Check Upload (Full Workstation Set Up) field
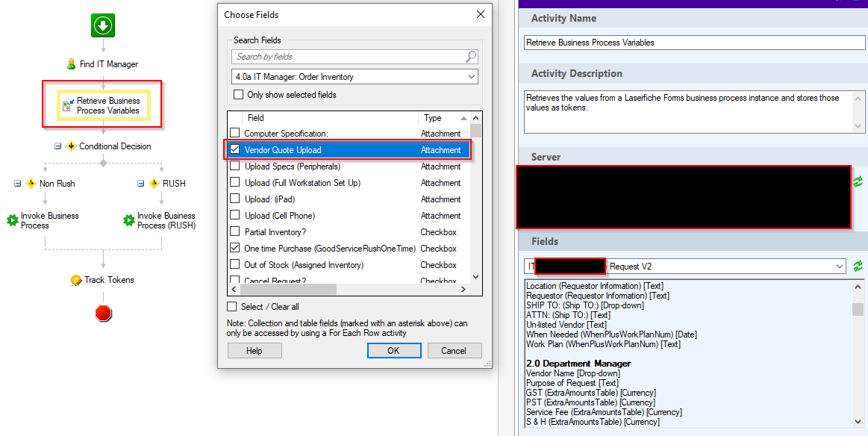This screenshot has height=436, width=868. pyautogui.click(x=234, y=183)
